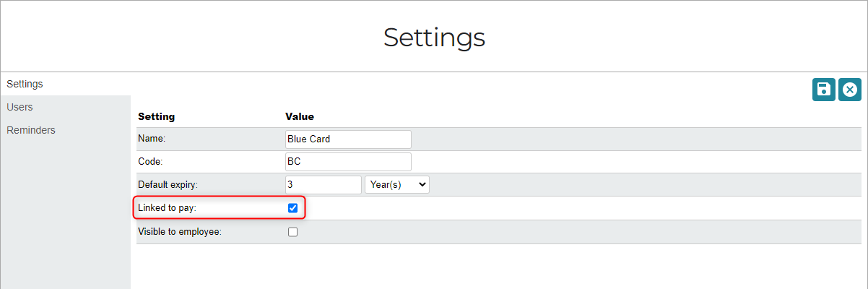Click the Name: row label
Viewport: 868px width, 289px height.
[x=152, y=139]
